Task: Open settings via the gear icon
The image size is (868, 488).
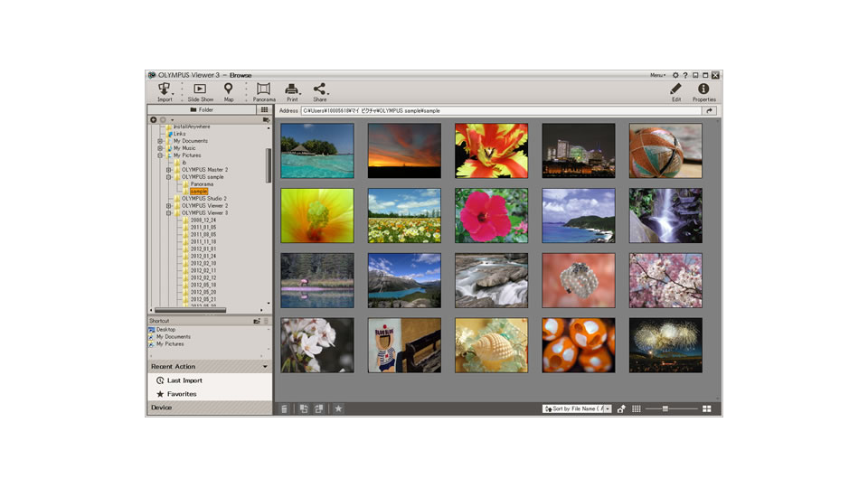Action: click(x=675, y=75)
